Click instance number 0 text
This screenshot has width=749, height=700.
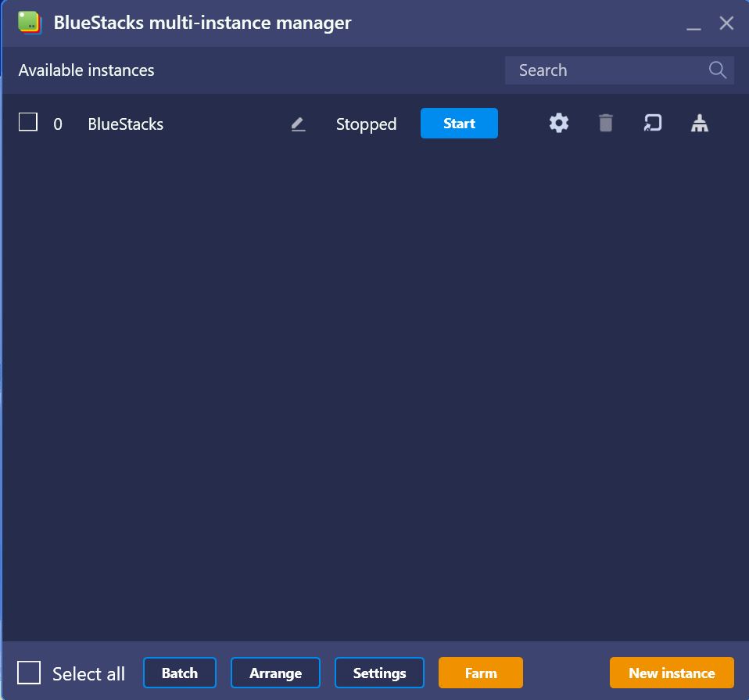click(58, 124)
